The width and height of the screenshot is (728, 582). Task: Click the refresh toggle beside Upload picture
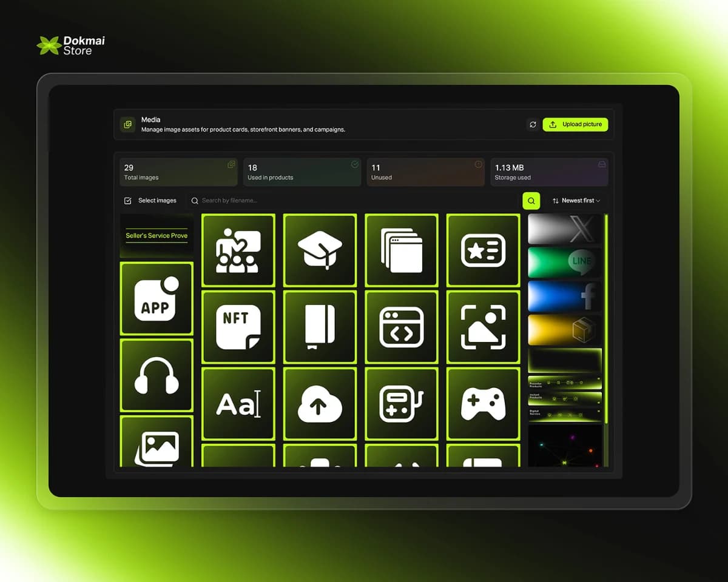click(x=533, y=124)
